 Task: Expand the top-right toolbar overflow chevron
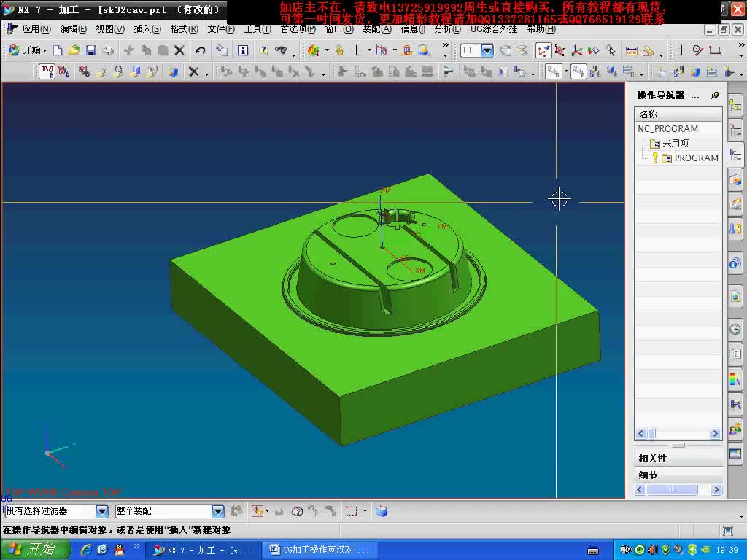pos(741,45)
